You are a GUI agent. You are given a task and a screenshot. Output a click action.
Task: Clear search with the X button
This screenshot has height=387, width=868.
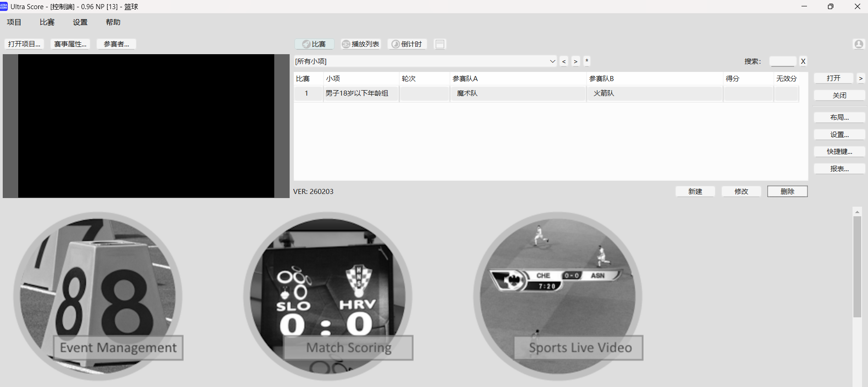(x=803, y=61)
